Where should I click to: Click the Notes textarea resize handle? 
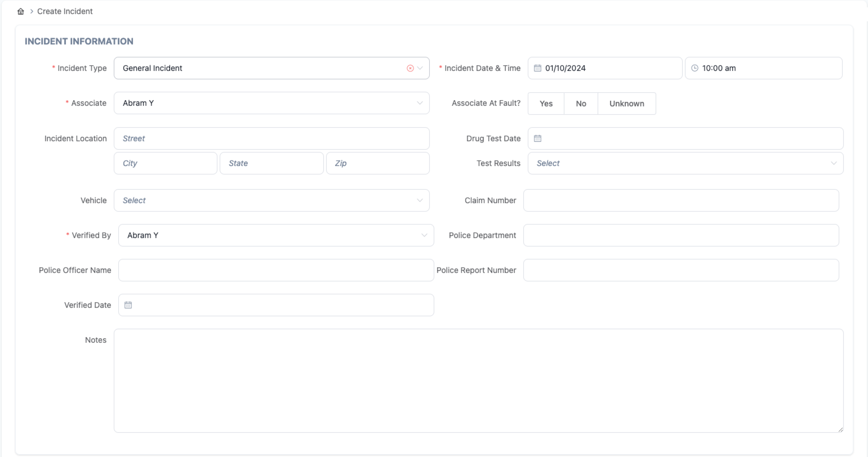coord(840,429)
